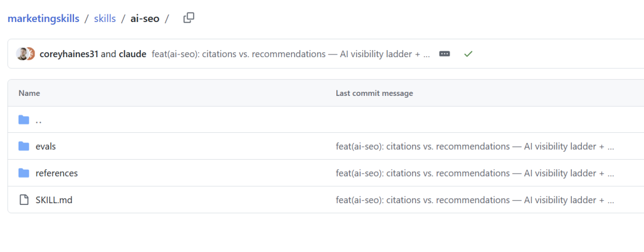
Task: Go to the skills breadcrumb folder
Action: [105, 18]
